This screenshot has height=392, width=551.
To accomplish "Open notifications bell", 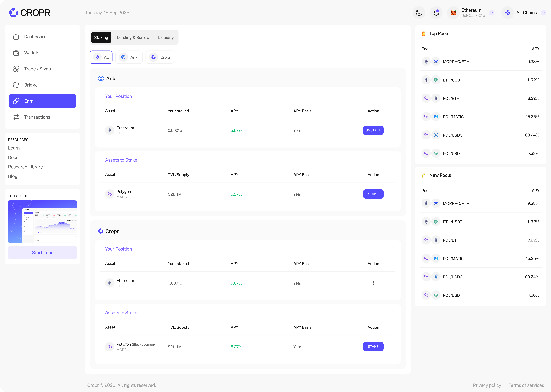I will coord(436,13).
